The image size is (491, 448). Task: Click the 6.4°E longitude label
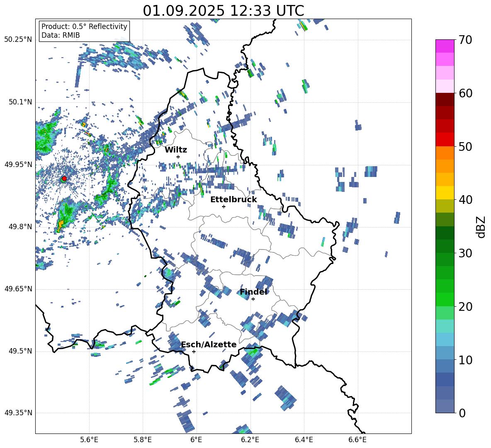304,440
